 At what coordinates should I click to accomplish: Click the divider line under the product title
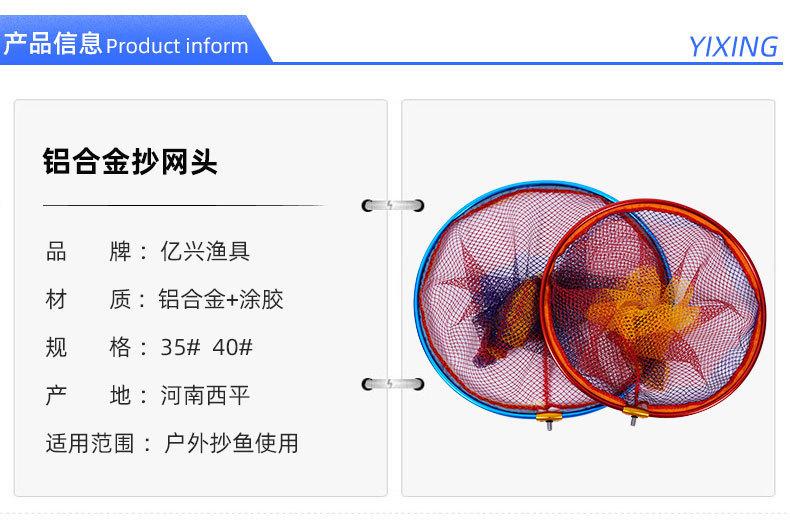click(x=184, y=205)
